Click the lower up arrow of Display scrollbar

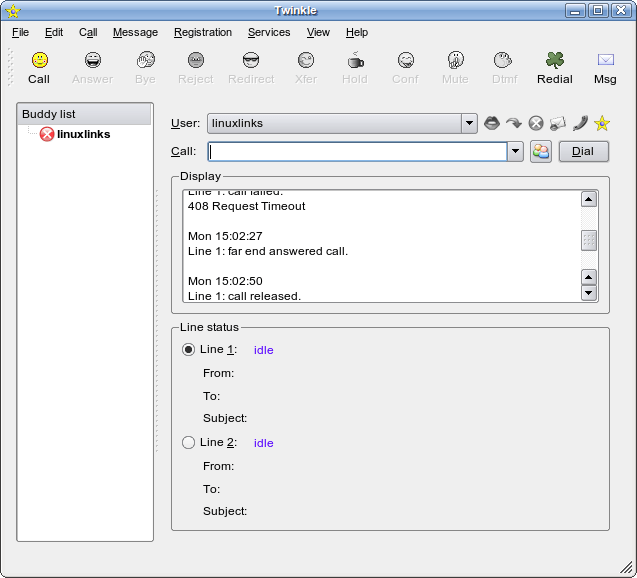[589, 277]
